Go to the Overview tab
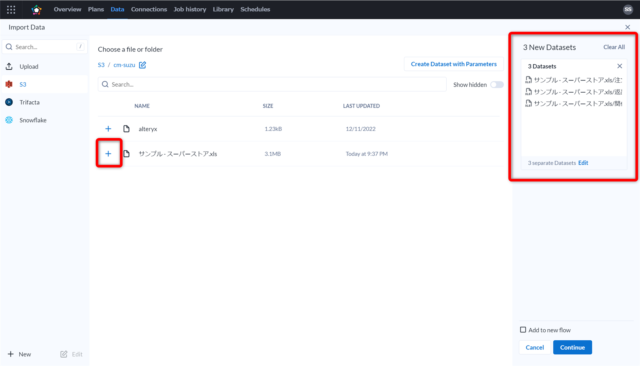 tap(67, 9)
